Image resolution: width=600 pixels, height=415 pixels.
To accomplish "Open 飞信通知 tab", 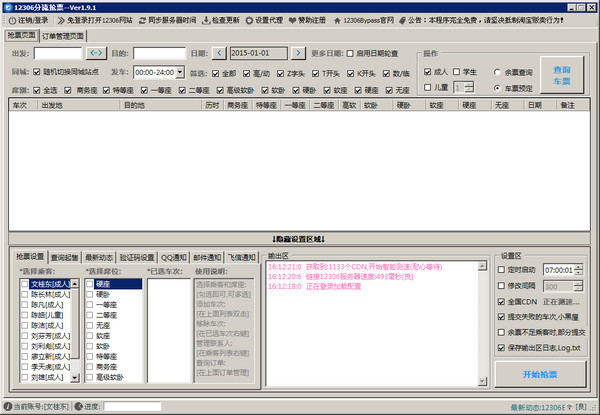I will pyautogui.click(x=241, y=258).
